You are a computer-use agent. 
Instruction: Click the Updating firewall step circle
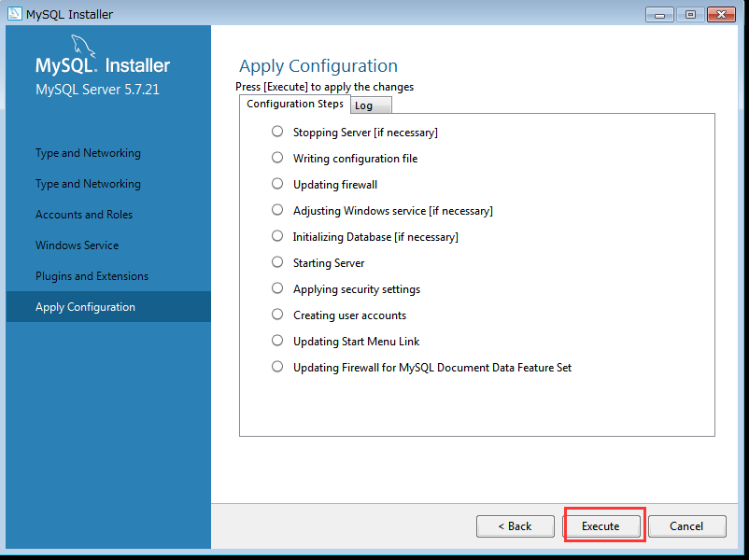tap(277, 184)
